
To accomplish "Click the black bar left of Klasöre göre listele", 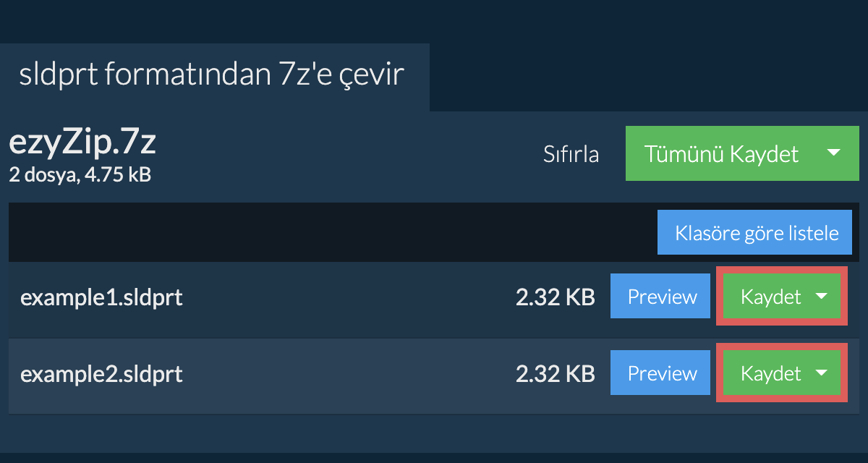I will pyautogui.click(x=325, y=233).
